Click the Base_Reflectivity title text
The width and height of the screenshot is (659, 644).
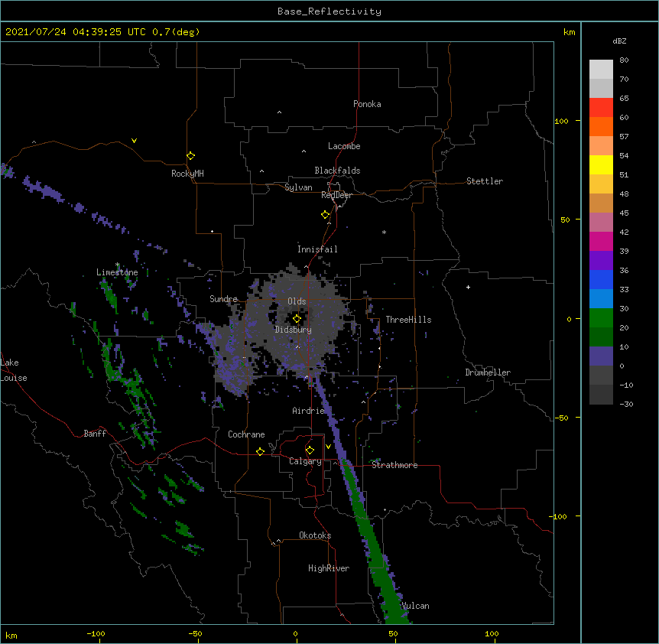(329, 11)
